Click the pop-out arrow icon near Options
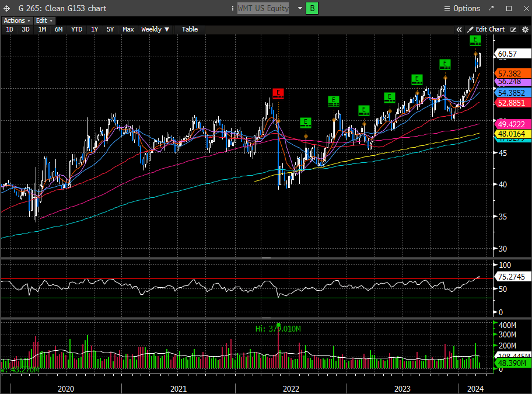This screenshot has height=394, width=532. 491,8
